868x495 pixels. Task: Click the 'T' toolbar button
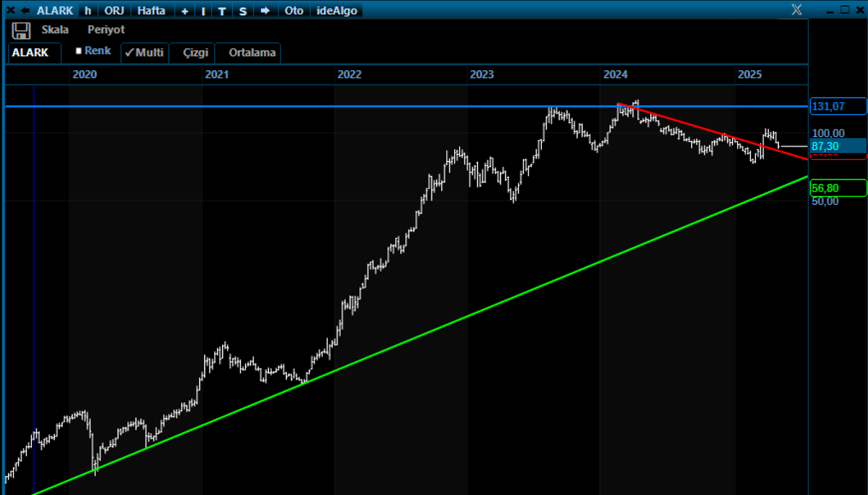tap(222, 11)
